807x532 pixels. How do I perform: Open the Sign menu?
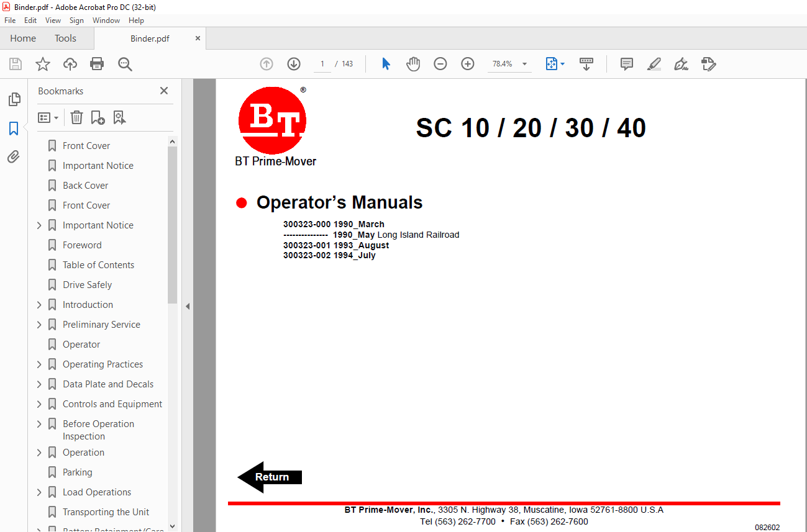point(76,20)
